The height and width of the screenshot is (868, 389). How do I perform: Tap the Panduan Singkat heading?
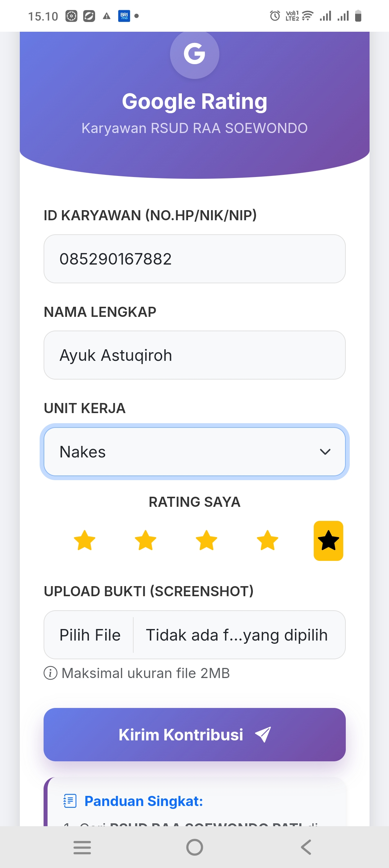click(x=144, y=801)
